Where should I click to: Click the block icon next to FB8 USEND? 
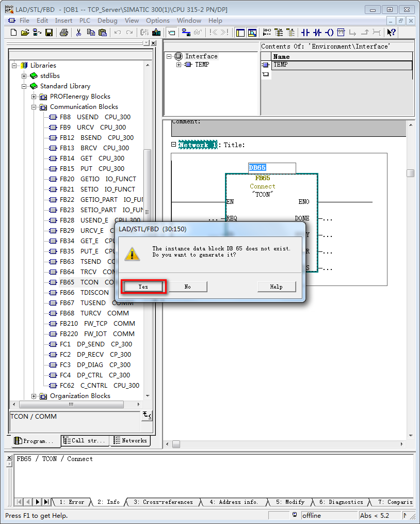[x=53, y=117]
